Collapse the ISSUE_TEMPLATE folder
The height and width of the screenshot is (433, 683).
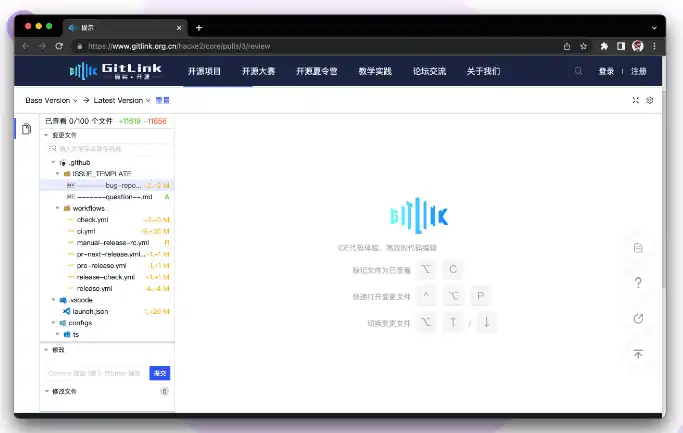click(57, 174)
